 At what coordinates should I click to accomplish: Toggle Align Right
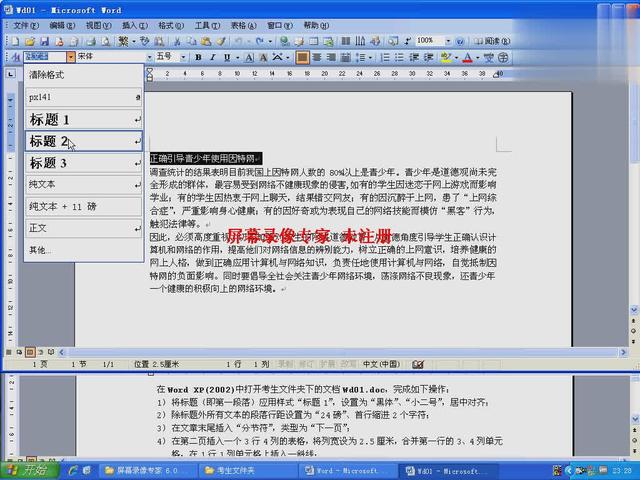pos(331,57)
